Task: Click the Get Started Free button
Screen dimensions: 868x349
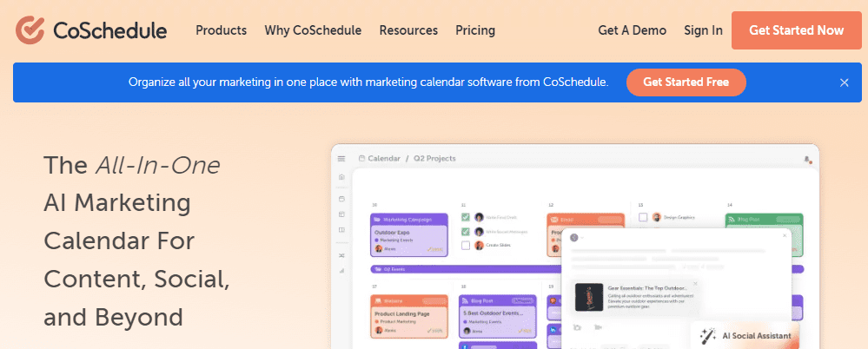Action: (686, 82)
